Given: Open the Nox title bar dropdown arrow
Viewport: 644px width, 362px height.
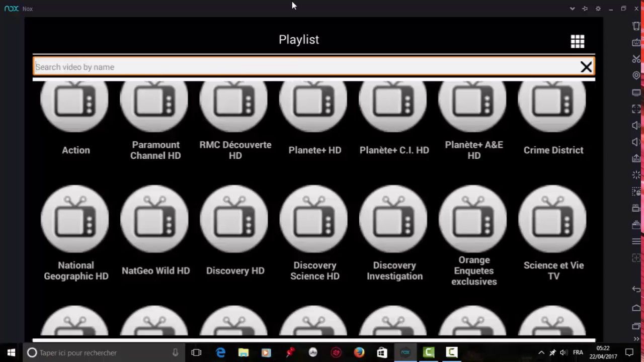Looking at the screenshot, I should pos(572,9).
